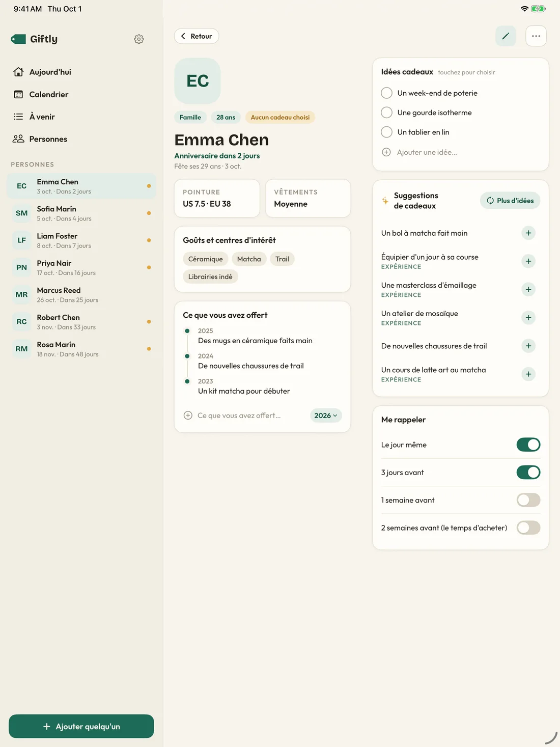Click 'Plus d'idées' refresh button

pos(510,201)
